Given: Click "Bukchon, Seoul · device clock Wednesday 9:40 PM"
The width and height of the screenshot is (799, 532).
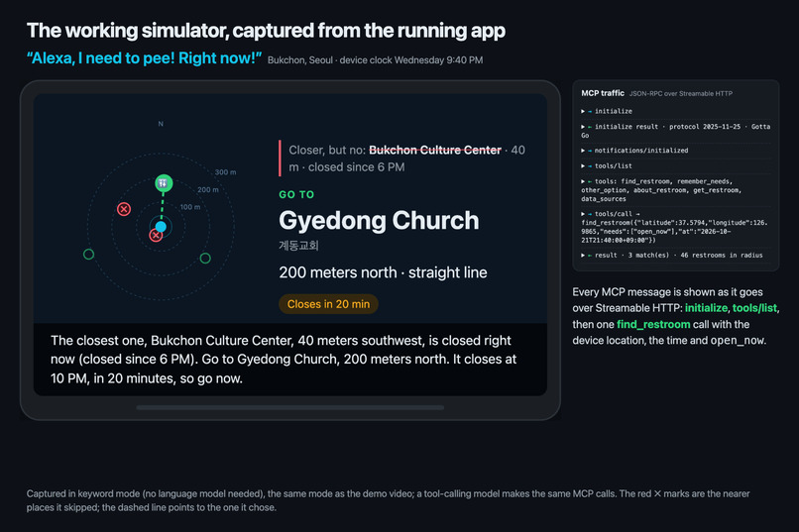Looking at the screenshot, I should click(375, 60).
